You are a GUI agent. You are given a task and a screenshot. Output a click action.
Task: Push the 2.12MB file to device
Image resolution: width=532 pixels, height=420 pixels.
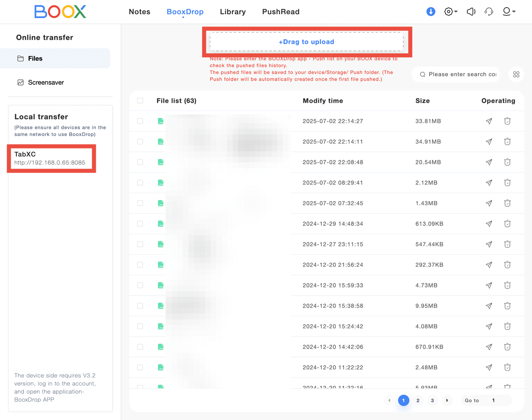(x=489, y=183)
